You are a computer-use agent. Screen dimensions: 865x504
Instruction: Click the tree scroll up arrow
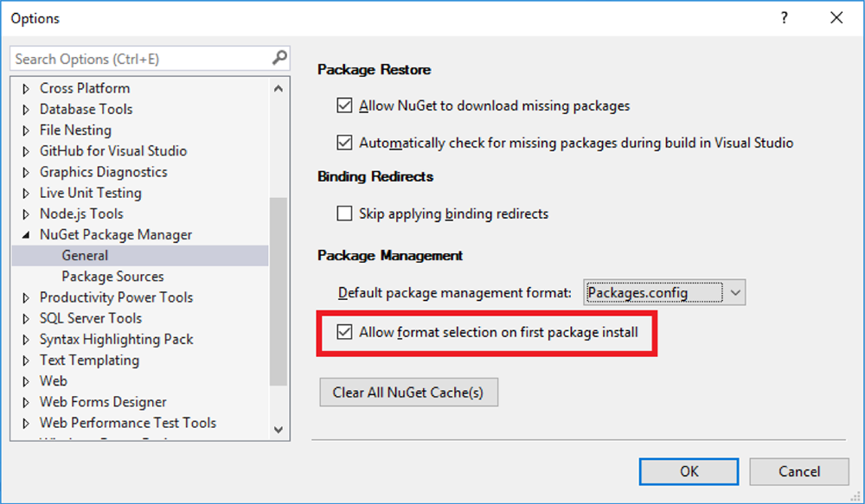coord(278,88)
